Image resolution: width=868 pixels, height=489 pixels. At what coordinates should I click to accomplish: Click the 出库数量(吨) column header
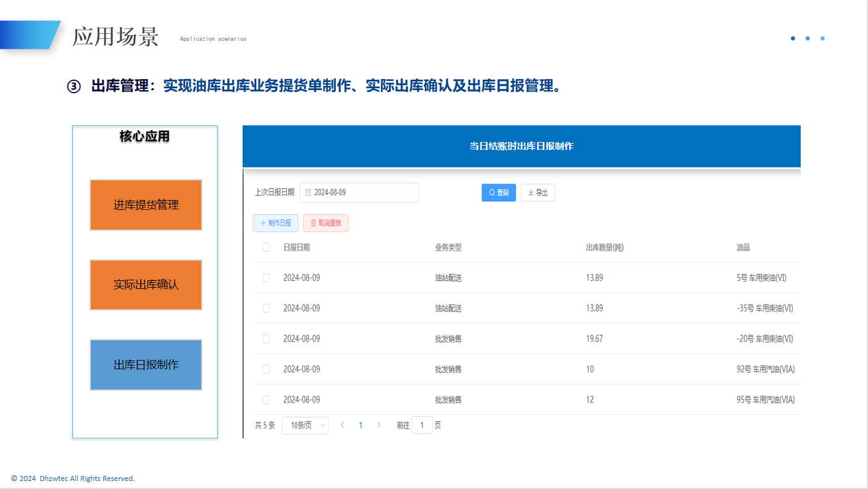[604, 248]
